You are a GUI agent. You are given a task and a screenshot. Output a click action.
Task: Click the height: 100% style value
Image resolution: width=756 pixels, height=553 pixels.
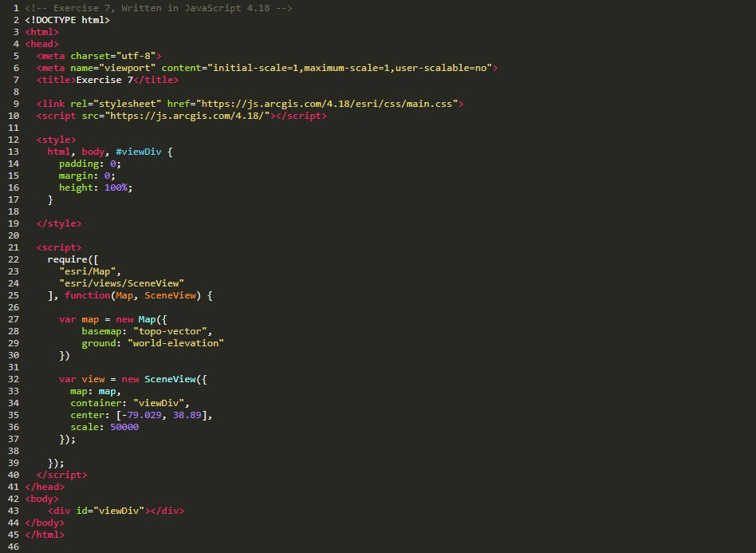pyautogui.click(x=118, y=188)
